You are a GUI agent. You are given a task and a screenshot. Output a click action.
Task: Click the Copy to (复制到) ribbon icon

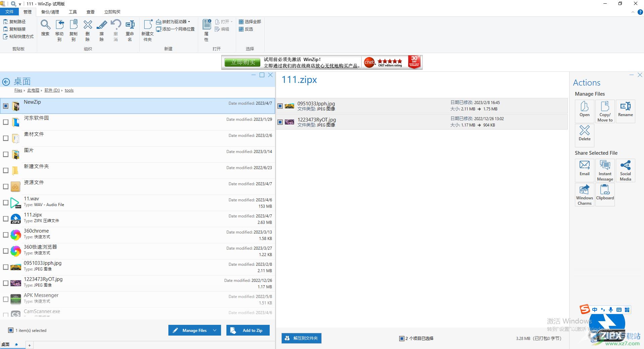[x=73, y=30]
